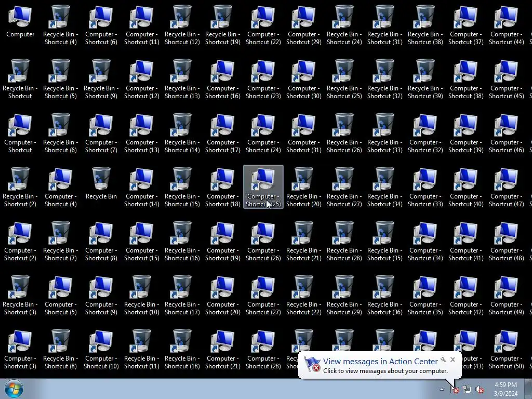
Task: Select Computer - Shortcut (13) icon
Action: (x=141, y=134)
